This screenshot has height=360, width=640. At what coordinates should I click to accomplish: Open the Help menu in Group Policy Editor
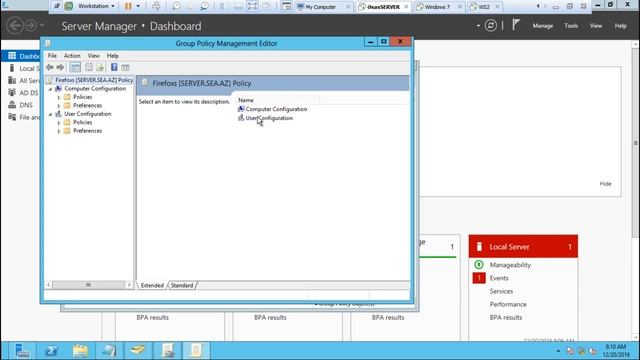(x=113, y=56)
